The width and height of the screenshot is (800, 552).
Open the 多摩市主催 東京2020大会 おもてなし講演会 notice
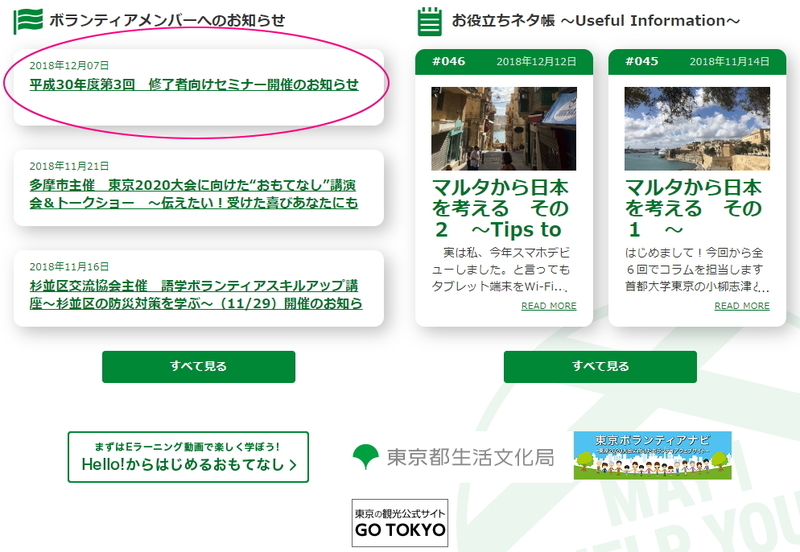[193, 194]
